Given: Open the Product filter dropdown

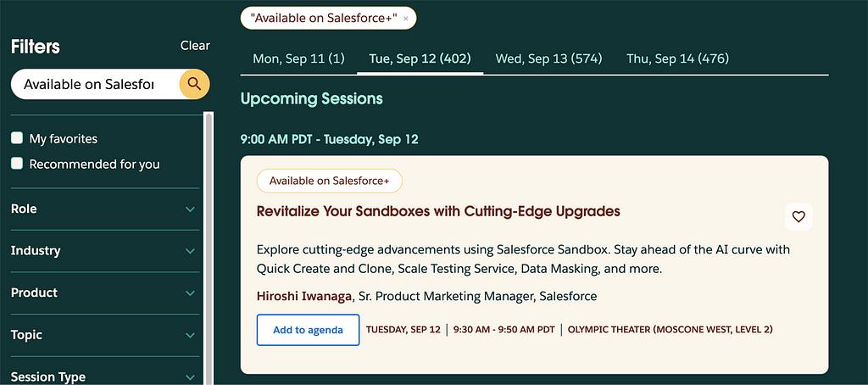Looking at the screenshot, I should (189, 293).
